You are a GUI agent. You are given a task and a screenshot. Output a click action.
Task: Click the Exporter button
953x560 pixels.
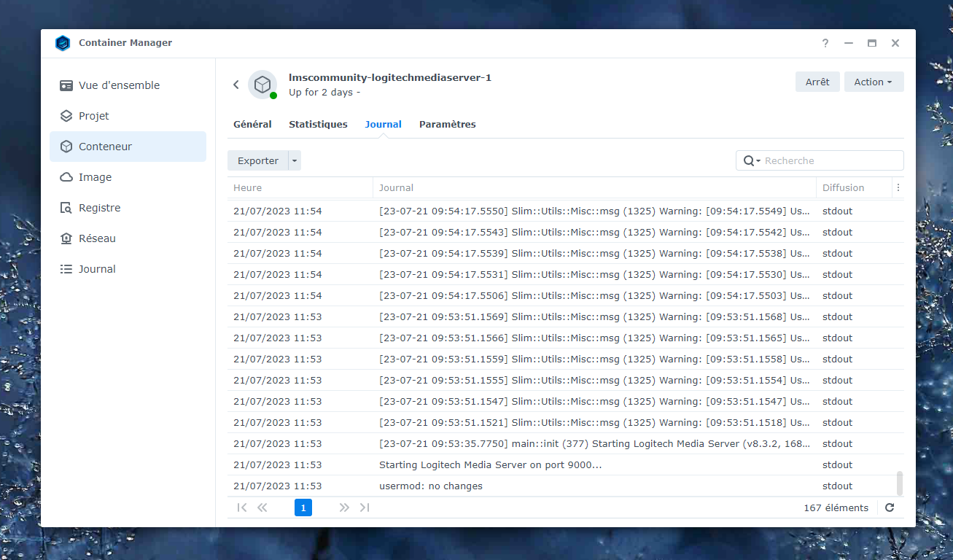[258, 160]
